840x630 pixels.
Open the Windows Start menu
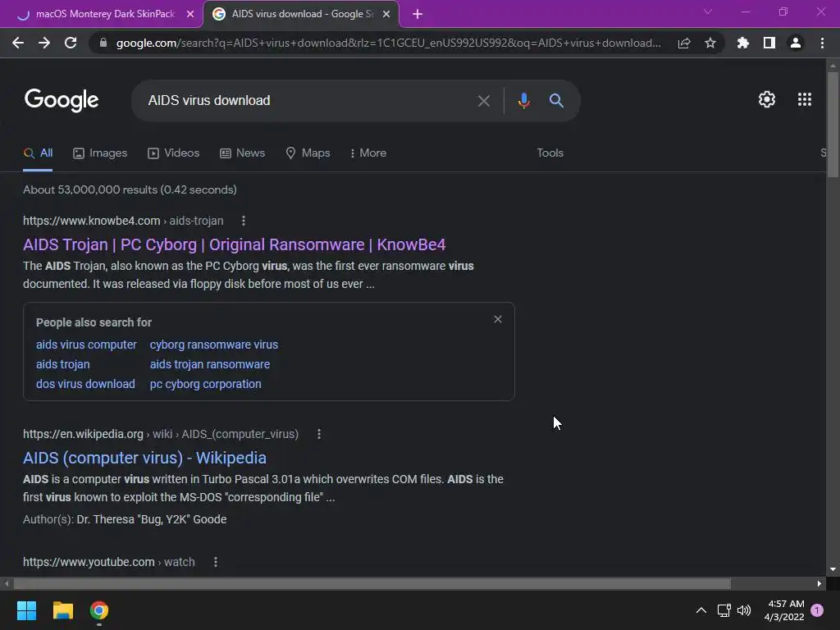pyautogui.click(x=26, y=610)
